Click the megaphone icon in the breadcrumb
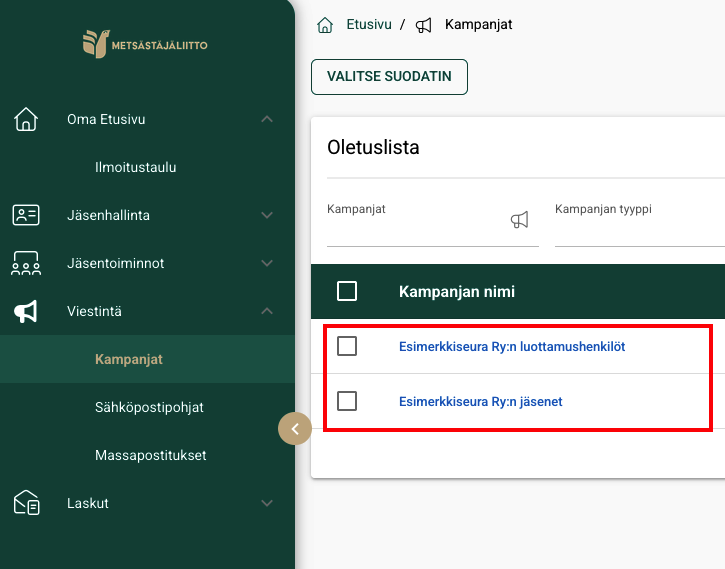This screenshot has height=569, width=725. point(424,25)
